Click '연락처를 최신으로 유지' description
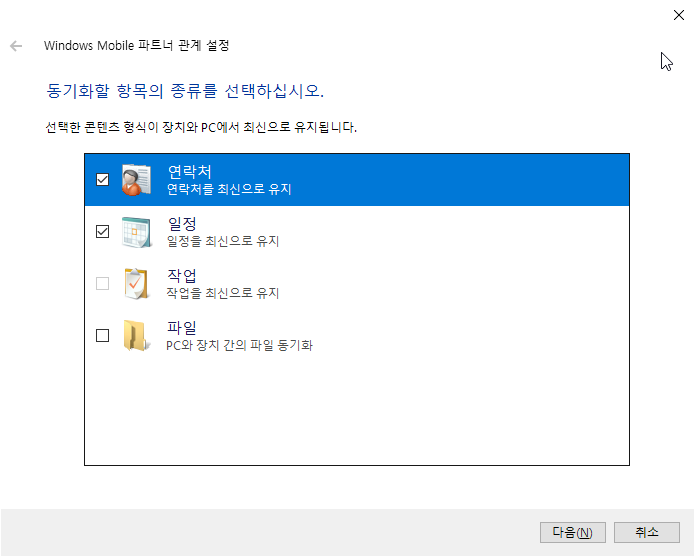Screen dimensions: 695x557 coord(229,189)
